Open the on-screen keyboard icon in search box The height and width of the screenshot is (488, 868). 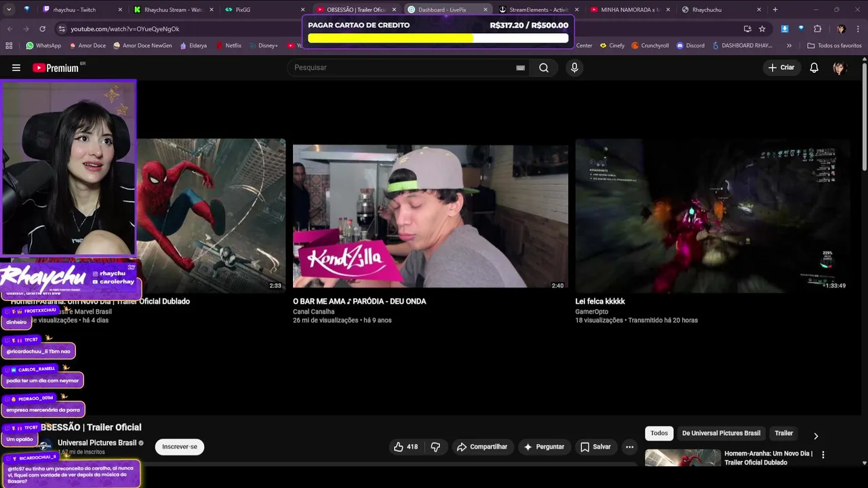[520, 68]
